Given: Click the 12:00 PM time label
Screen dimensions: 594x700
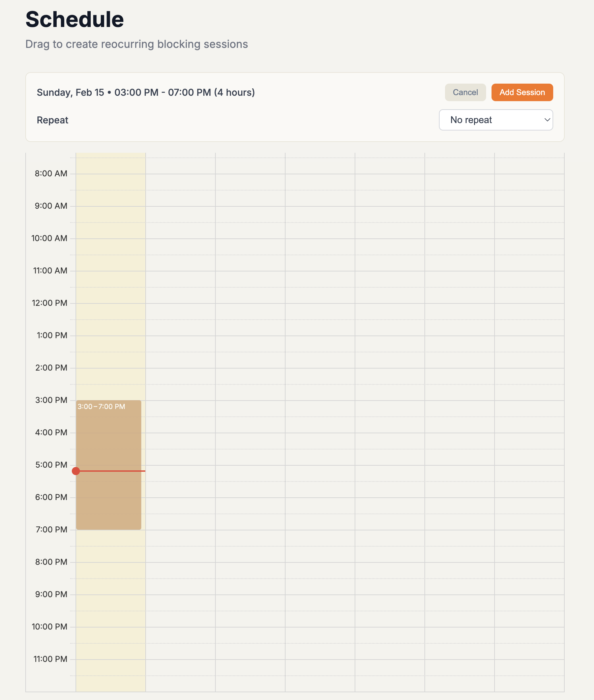Looking at the screenshot, I should [x=50, y=302].
